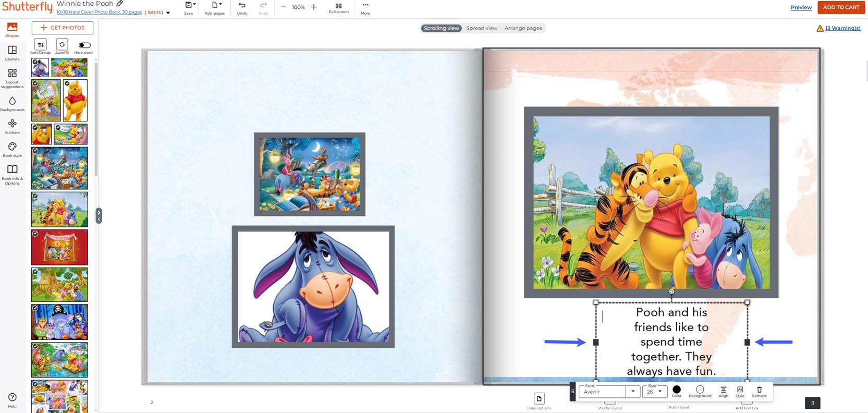
Task: Open the Preview link
Action: click(801, 7)
